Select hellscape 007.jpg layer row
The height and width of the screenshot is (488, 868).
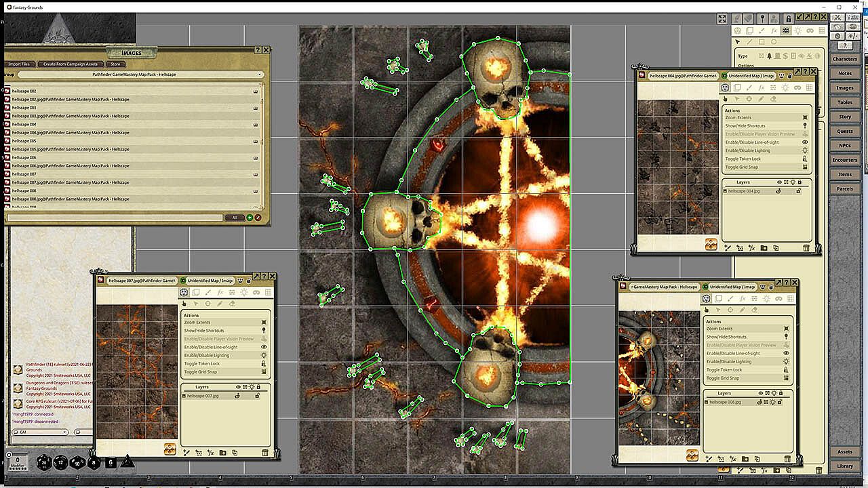(x=226, y=396)
